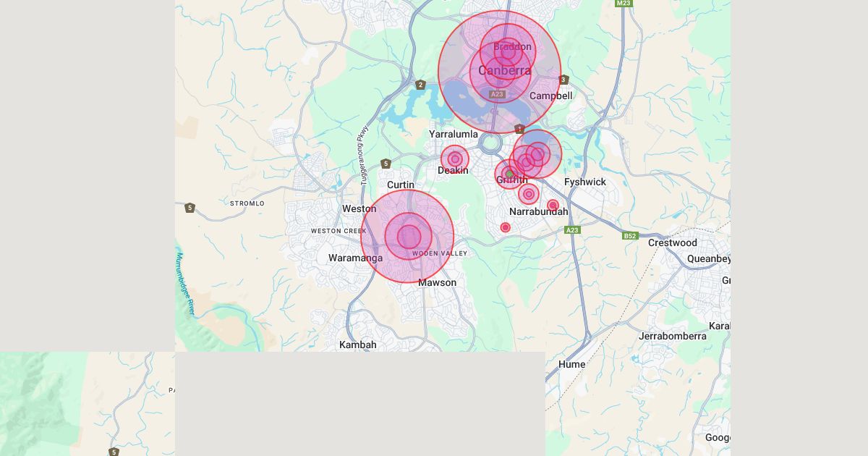Click the Hume place label
This screenshot has height=456, width=868.
(x=571, y=364)
